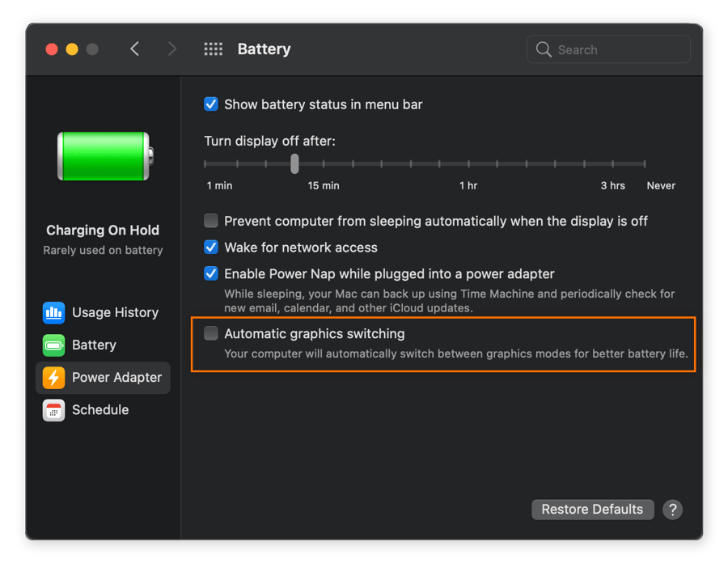728x563 pixels.
Task: Open help with the question mark button
Action: tap(672, 509)
